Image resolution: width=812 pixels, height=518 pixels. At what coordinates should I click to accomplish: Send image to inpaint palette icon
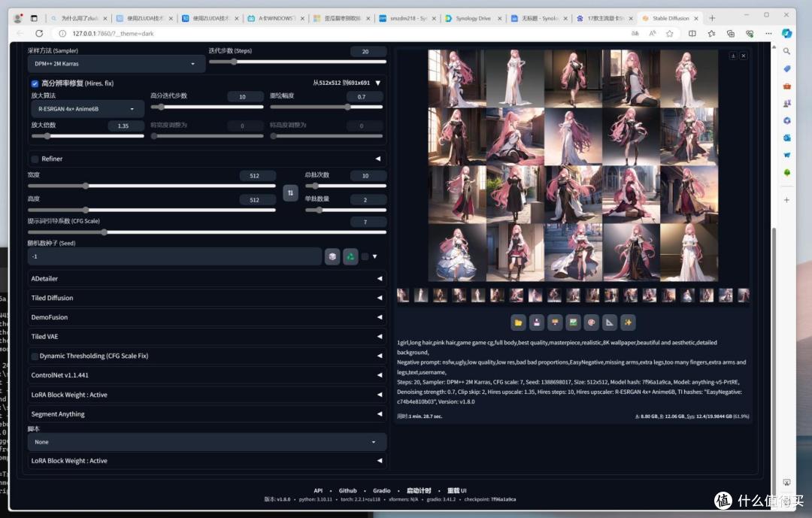592,323
